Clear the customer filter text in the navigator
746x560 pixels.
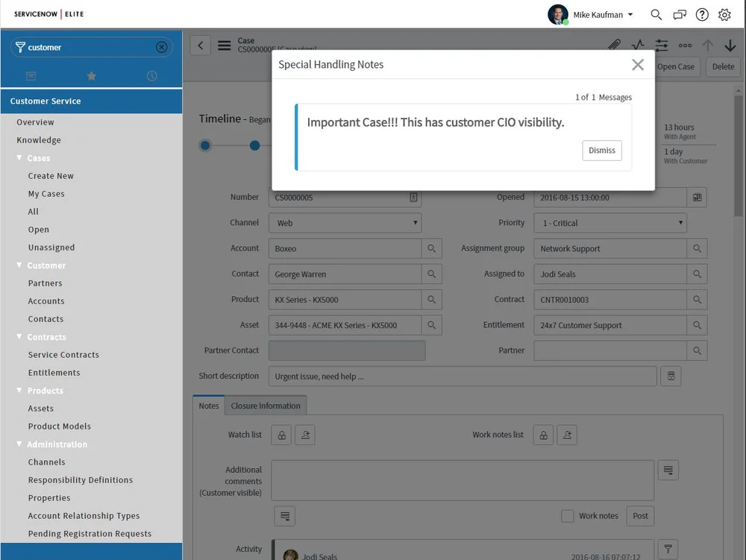[161, 46]
